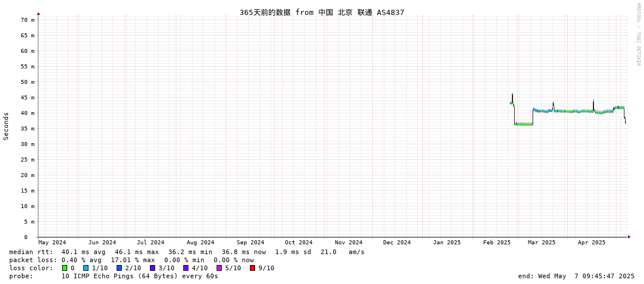644x284 pixels.
Task: Click the '1.9 ms sd' value
Action: (x=293, y=252)
